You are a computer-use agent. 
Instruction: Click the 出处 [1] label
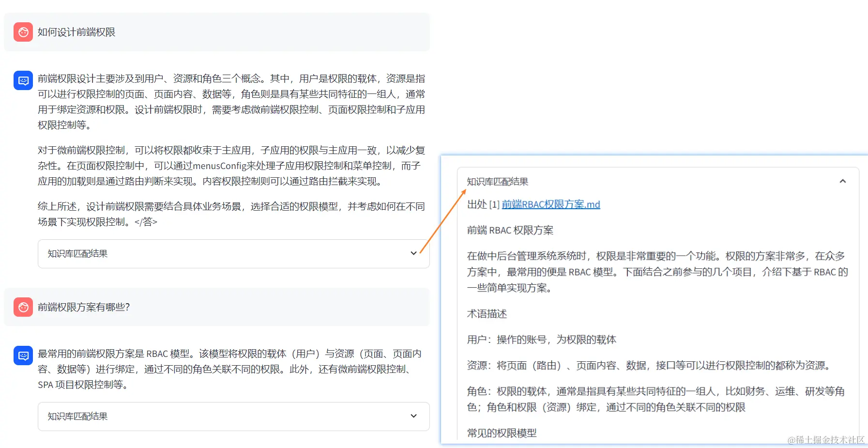click(483, 204)
